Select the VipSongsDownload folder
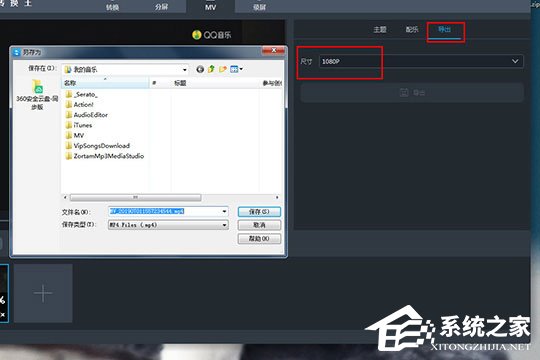Image resolution: width=540 pixels, height=360 pixels. pos(98,146)
